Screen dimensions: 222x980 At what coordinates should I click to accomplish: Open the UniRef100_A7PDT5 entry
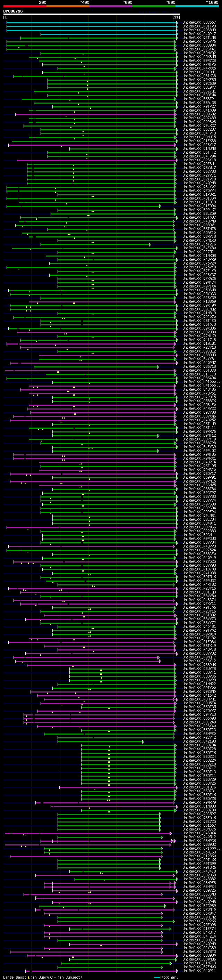(x=199, y=397)
